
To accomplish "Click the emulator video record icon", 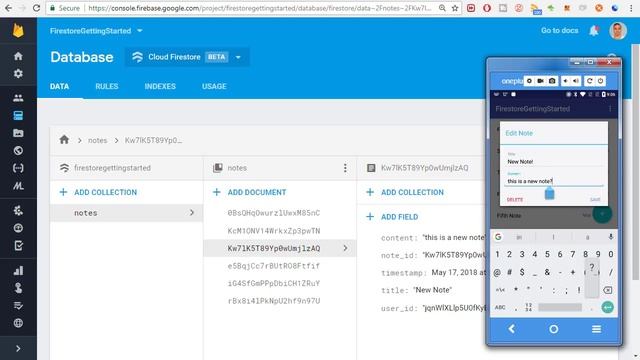I will (540, 81).
